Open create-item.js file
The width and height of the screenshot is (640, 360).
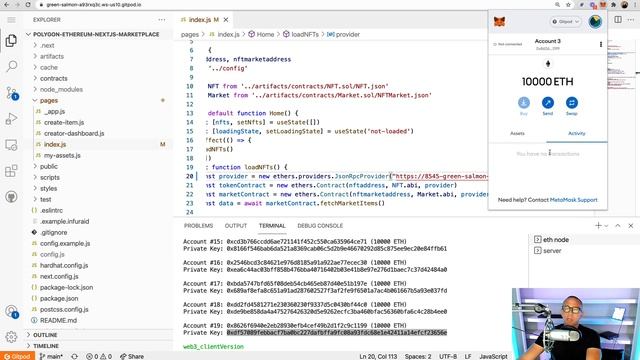tap(64, 122)
